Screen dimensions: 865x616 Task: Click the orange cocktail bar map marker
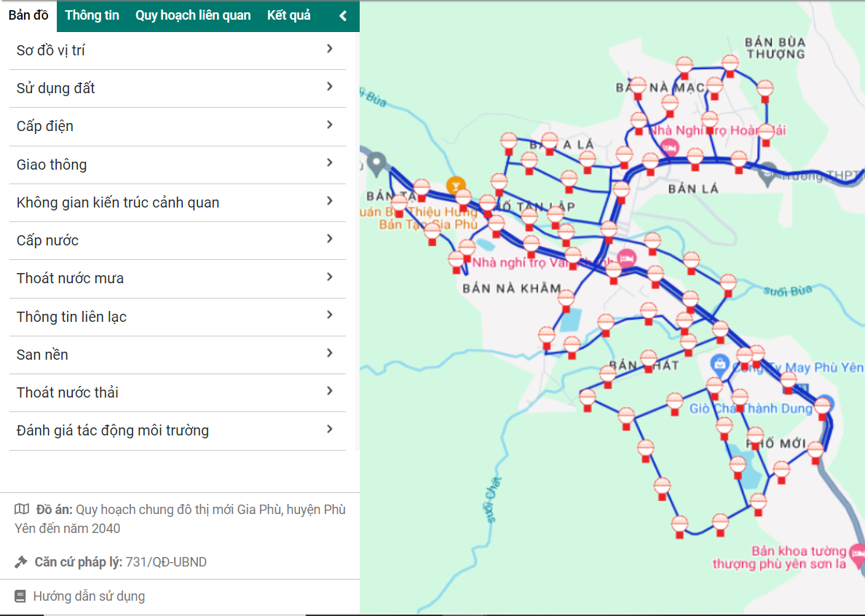click(456, 185)
